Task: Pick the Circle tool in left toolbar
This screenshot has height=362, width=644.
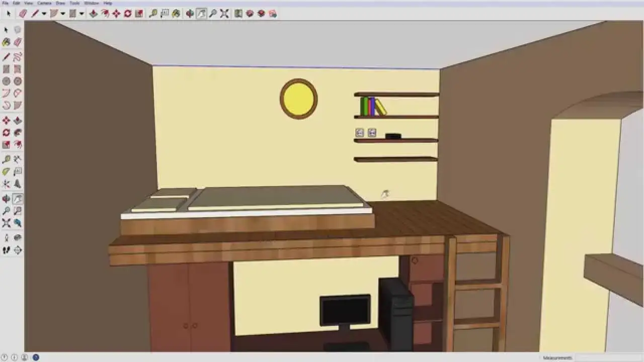Action: (6, 81)
